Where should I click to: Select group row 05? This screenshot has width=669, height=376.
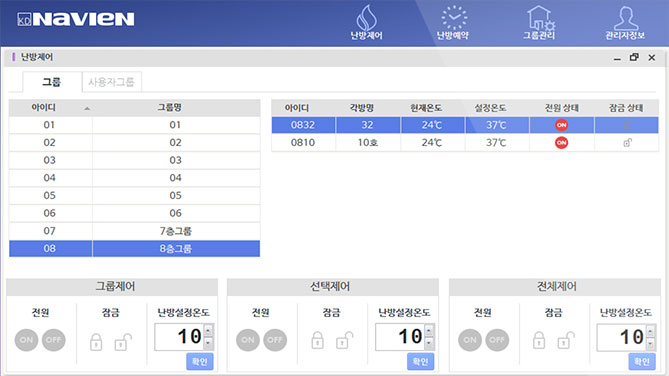pyautogui.click(x=134, y=195)
